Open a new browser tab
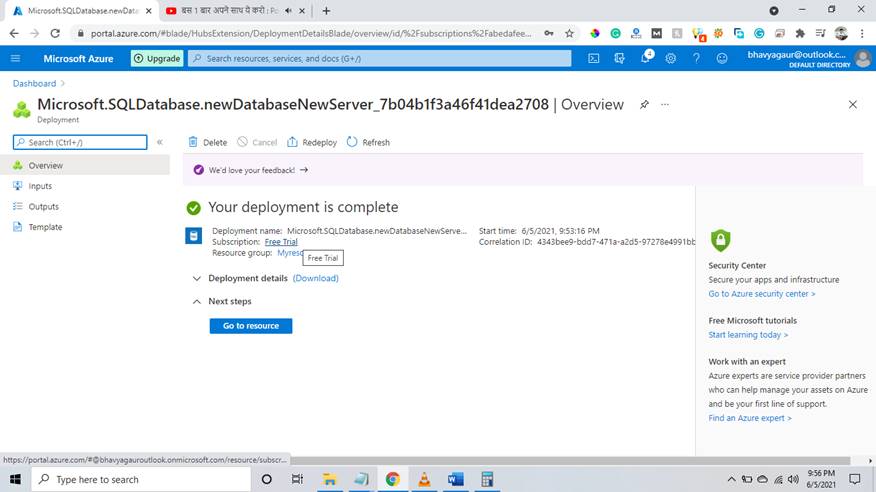Screen dimensions: 876x492 (x=326, y=11)
